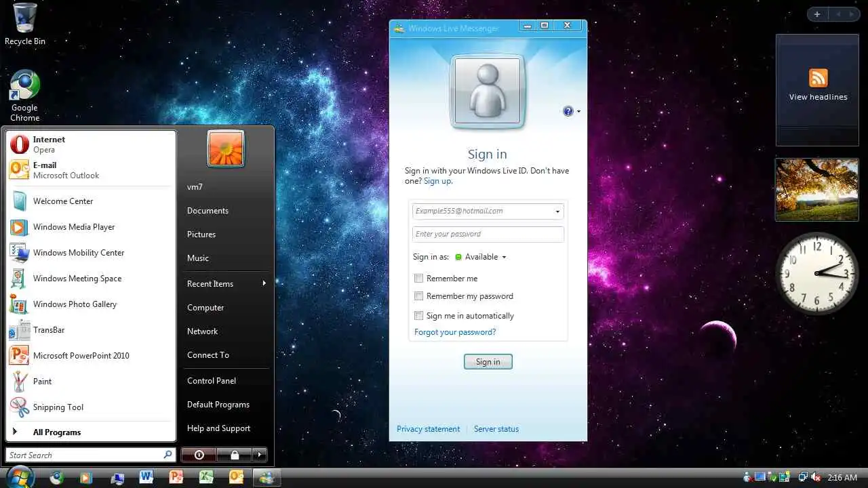
Task: Click the Start Search box
Action: [x=90, y=455]
